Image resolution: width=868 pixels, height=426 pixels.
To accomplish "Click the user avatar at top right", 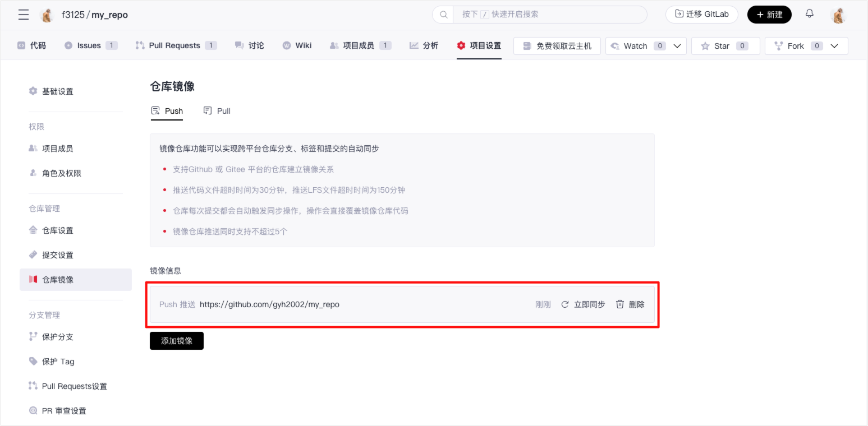I will tap(838, 15).
